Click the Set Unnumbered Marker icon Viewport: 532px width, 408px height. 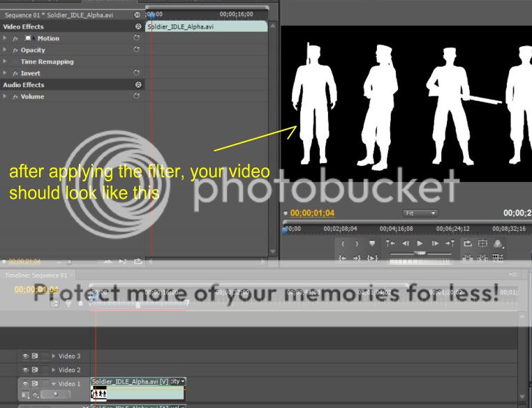pos(371,243)
